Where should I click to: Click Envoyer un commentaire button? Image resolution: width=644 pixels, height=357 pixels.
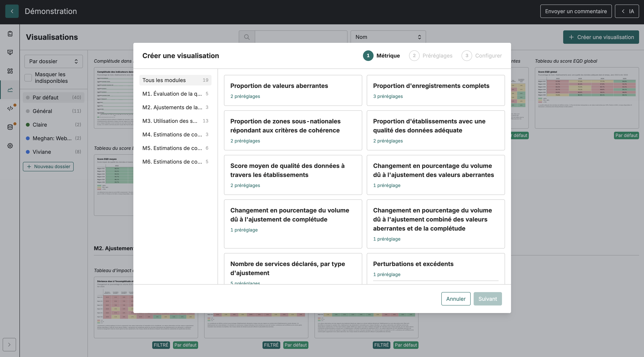(576, 11)
